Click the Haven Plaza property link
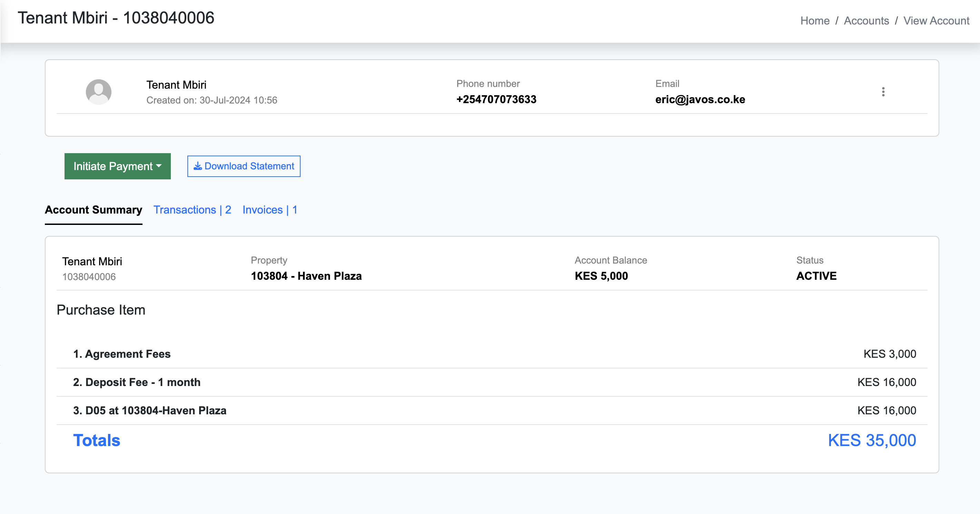 pyautogui.click(x=307, y=276)
